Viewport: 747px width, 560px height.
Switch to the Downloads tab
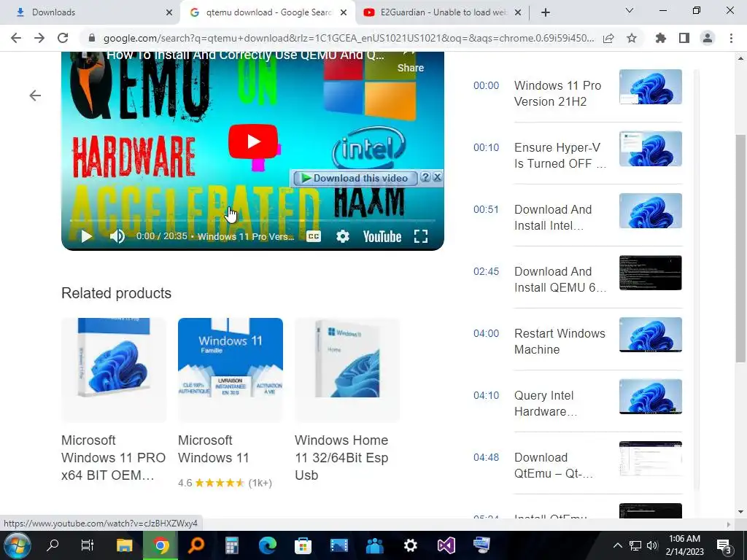(90, 12)
